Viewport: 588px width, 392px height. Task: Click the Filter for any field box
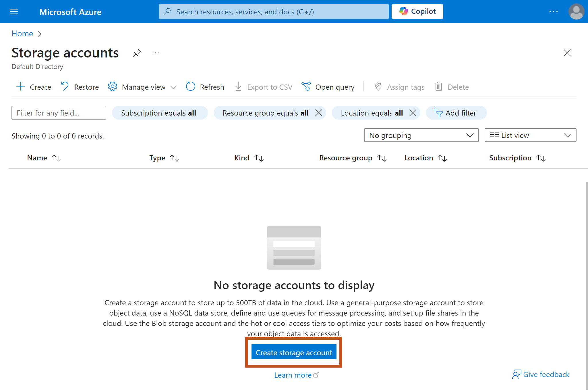(x=59, y=113)
